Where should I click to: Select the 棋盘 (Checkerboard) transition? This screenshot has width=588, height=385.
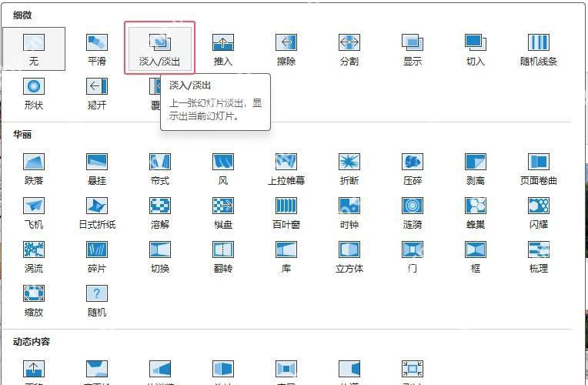point(222,213)
